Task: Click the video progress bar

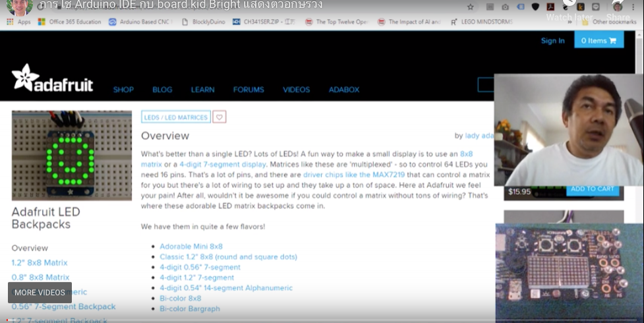Action: point(322,320)
